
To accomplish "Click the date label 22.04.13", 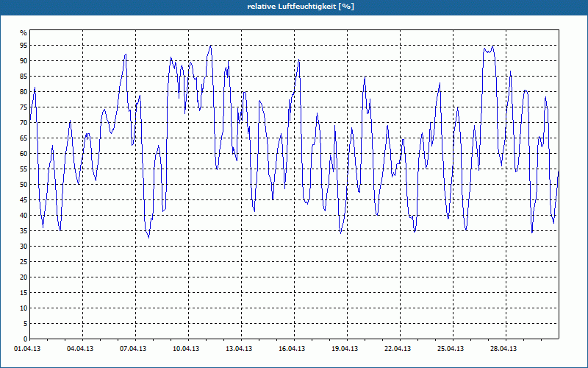I will click(x=398, y=349).
